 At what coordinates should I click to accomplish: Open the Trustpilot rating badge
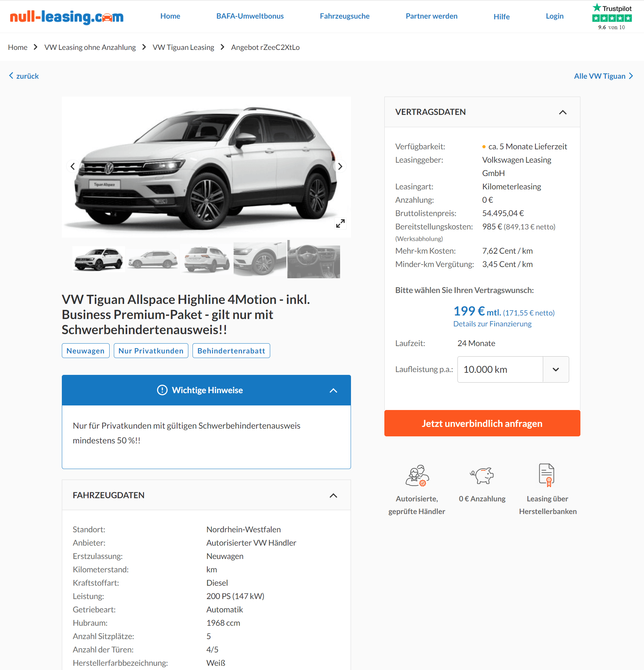tap(612, 17)
